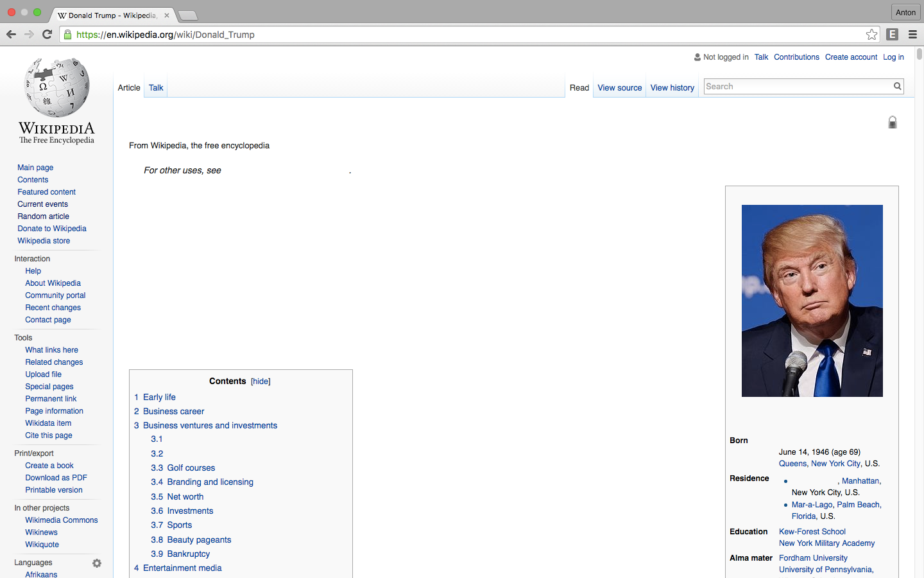Open the Wikipedia store link
The image size is (924, 578).
point(44,241)
